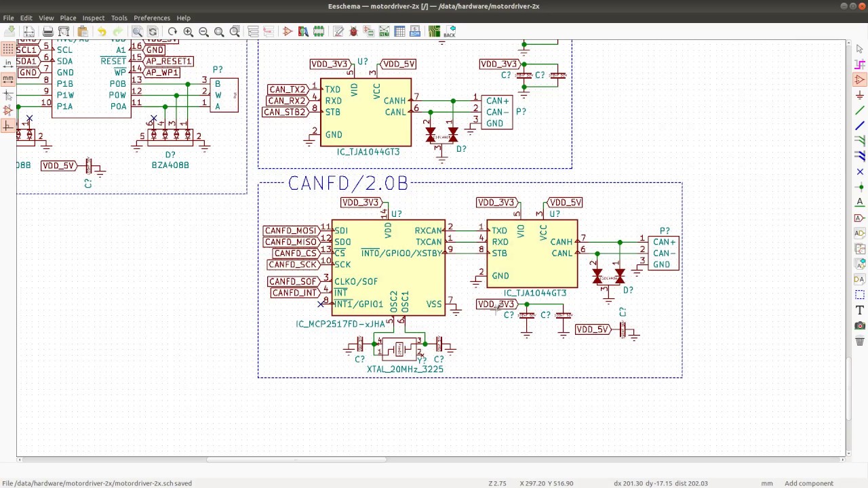Annotate schematic symbols
Image resolution: width=868 pixels, height=488 pixels.
point(338,31)
